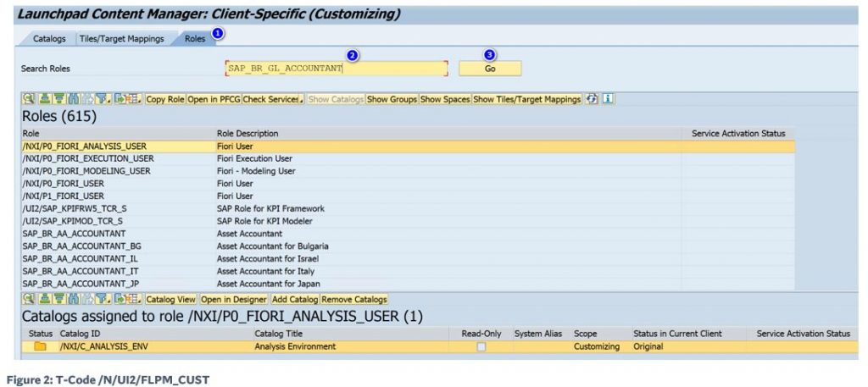The height and width of the screenshot is (387, 868).
Task: Refresh icon next to Show Tiles/Target Mappings
Action: point(593,100)
